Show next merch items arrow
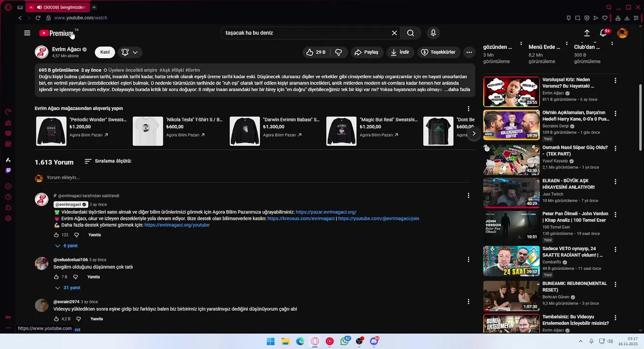 pos(474,133)
